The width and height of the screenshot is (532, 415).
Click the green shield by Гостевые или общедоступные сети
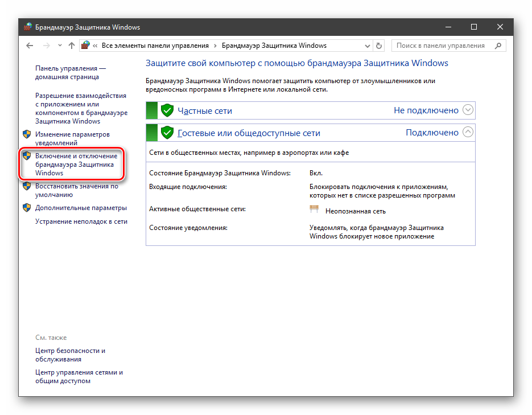[x=167, y=133]
